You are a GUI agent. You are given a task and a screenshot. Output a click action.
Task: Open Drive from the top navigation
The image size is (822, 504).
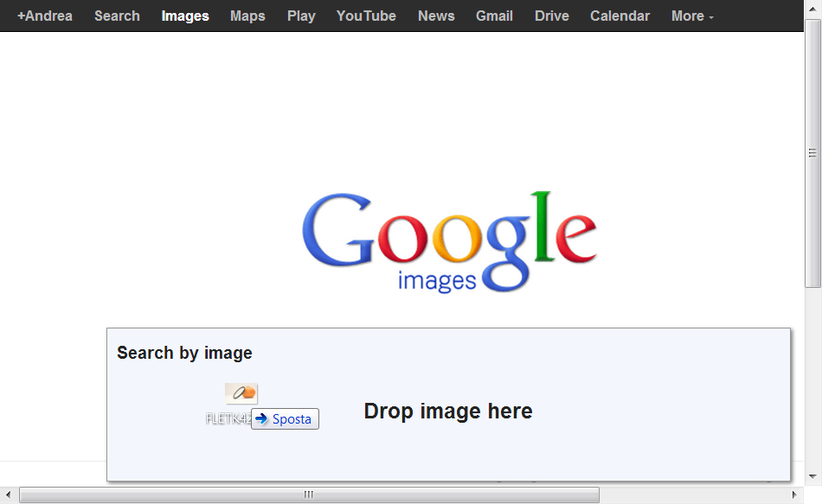(551, 16)
